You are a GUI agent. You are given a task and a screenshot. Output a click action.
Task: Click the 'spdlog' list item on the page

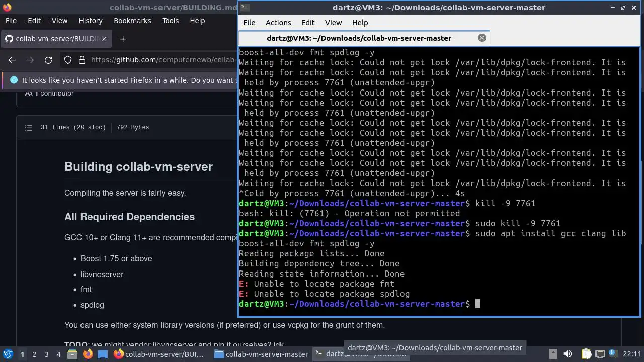coord(92,305)
